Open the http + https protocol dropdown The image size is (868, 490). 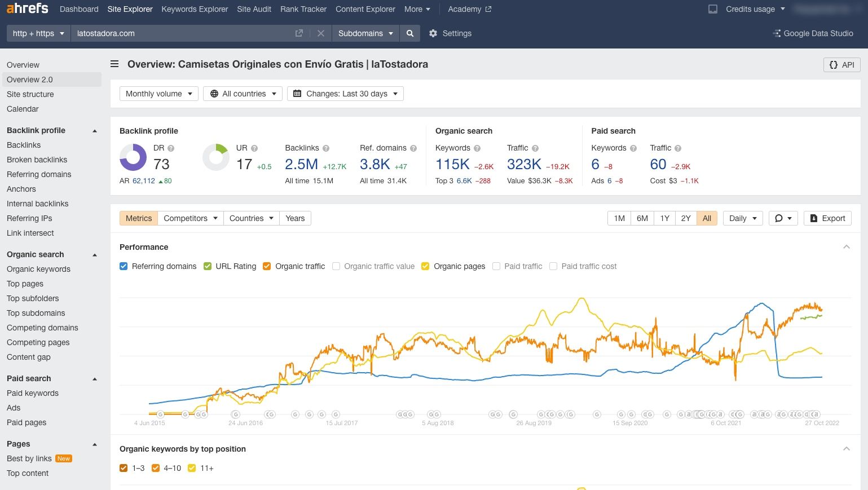(x=38, y=33)
